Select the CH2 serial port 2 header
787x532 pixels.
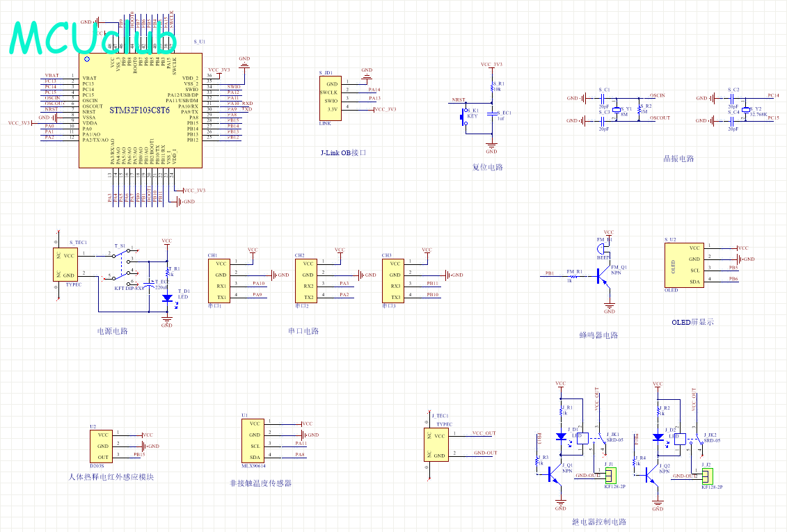306,280
